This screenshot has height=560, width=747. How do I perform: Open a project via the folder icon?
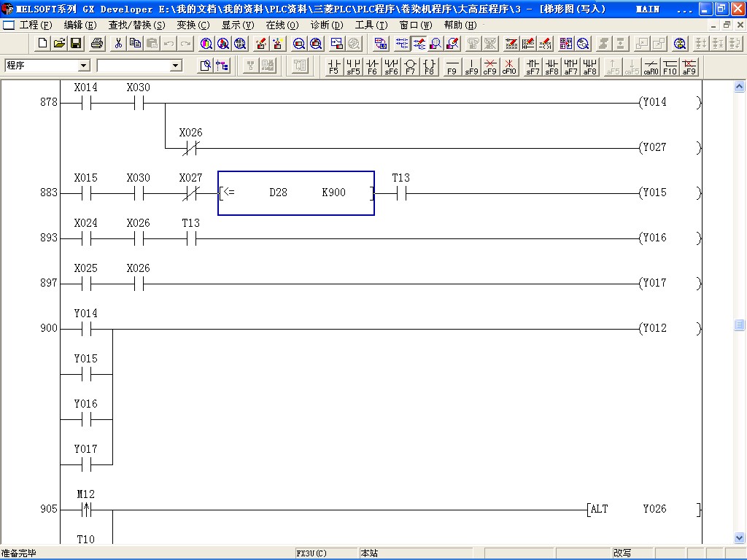(59, 44)
